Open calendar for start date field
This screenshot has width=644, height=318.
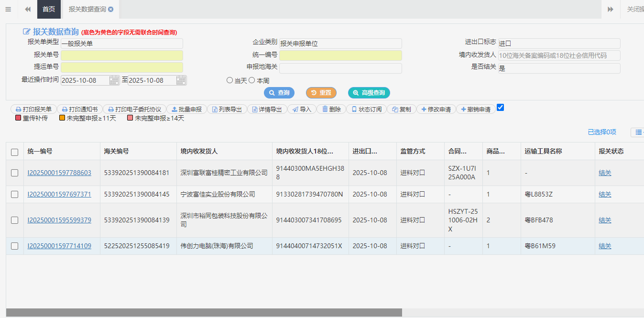click(114, 80)
